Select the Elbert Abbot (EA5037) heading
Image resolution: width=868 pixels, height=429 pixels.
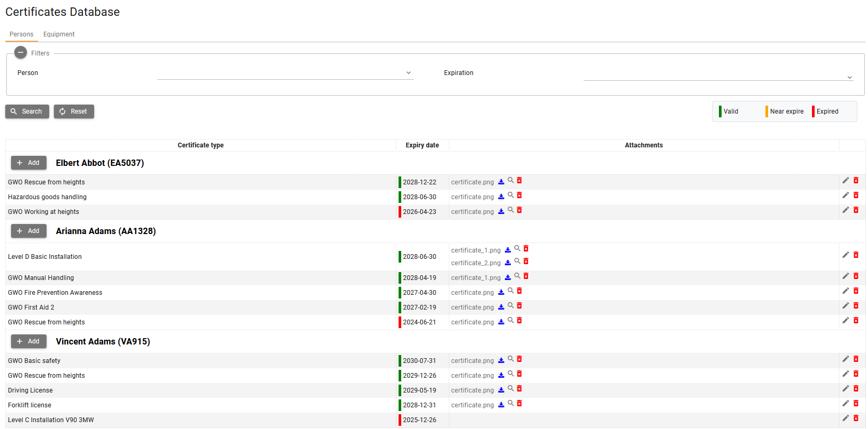[x=100, y=163]
